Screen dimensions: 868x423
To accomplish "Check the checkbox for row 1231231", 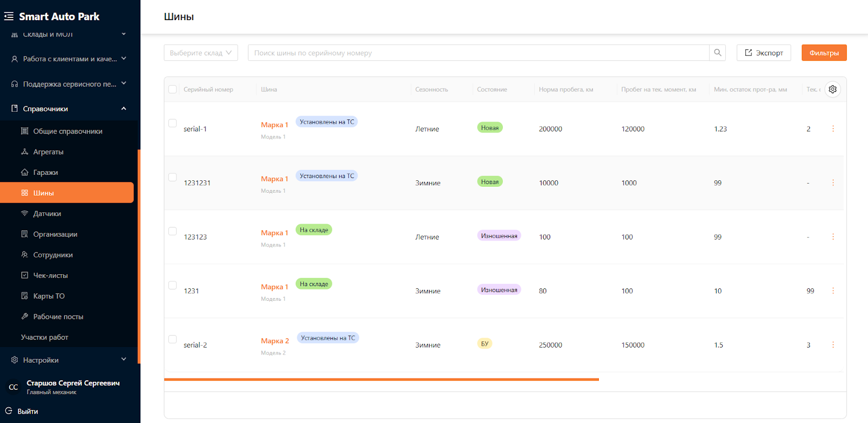I will point(173,177).
